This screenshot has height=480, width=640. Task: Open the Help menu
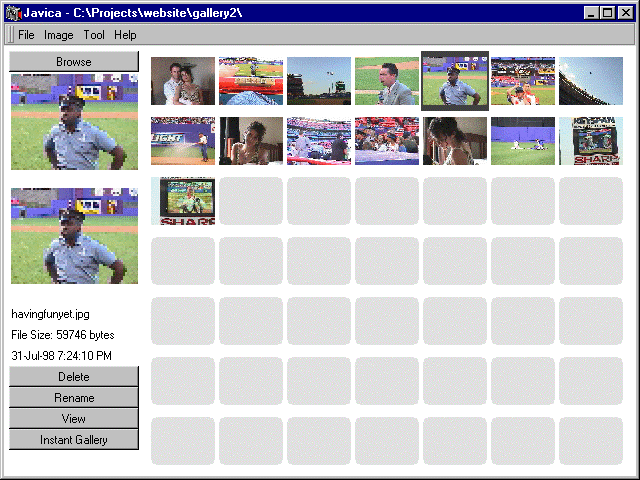(125, 35)
